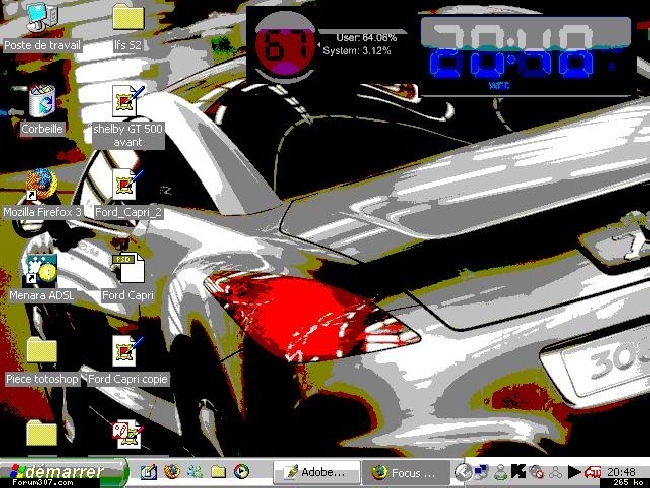Click the démarrer Start button

click(64, 473)
